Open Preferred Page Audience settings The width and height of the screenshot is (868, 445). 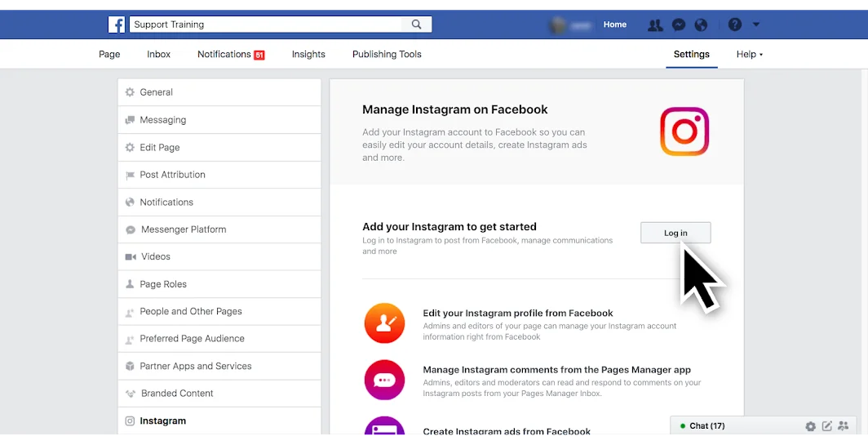pos(192,339)
